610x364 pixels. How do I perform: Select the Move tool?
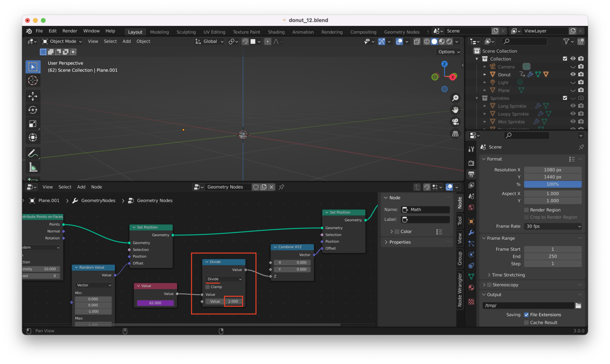[x=33, y=96]
